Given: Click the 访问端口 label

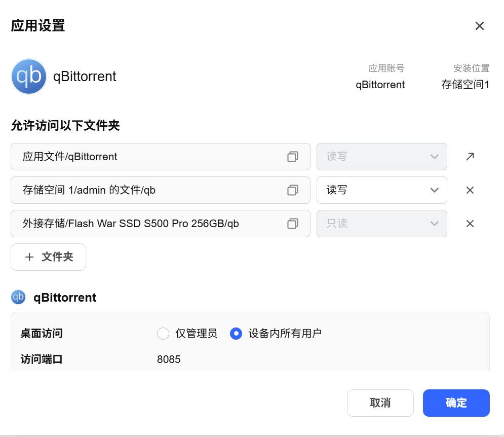Looking at the screenshot, I should pos(42,359).
